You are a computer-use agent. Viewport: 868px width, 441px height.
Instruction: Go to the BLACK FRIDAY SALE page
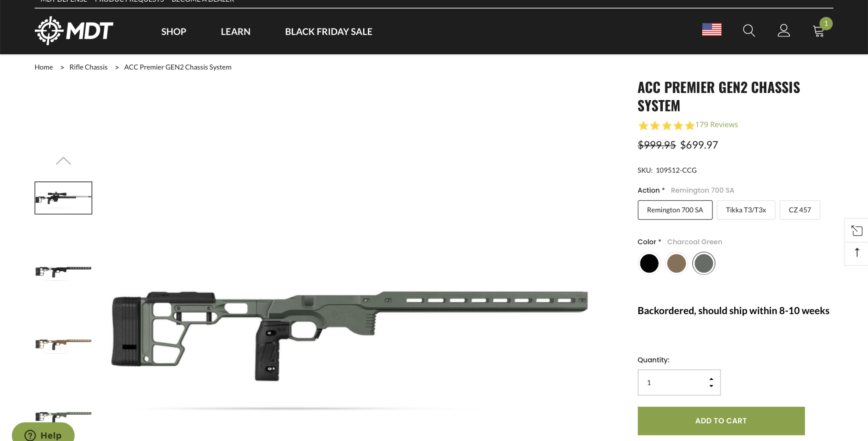(328, 32)
